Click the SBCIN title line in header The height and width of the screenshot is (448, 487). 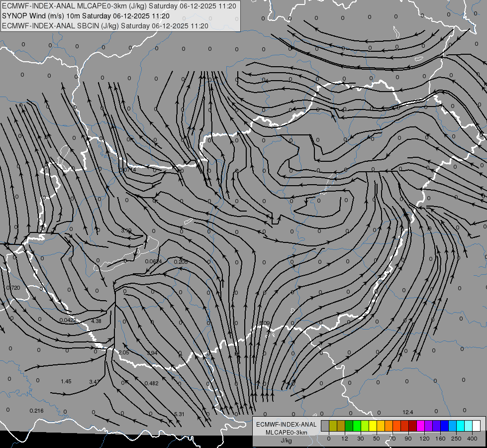105,26
